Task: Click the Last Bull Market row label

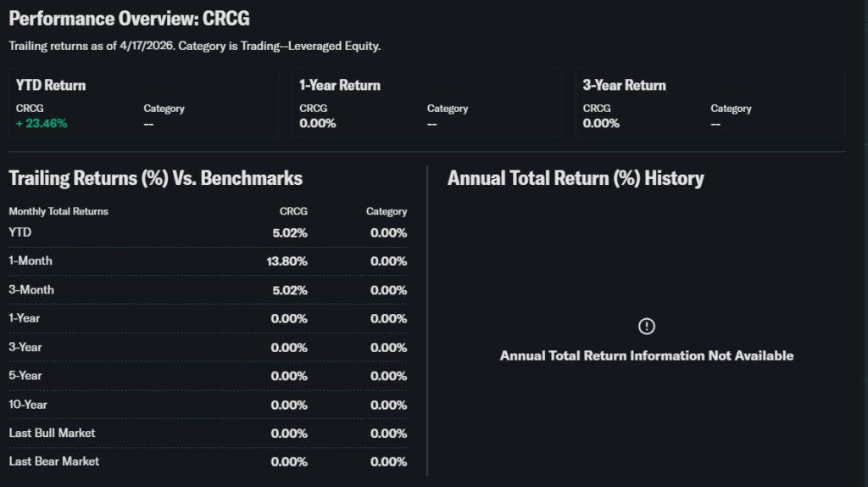Action: [52, 433]
